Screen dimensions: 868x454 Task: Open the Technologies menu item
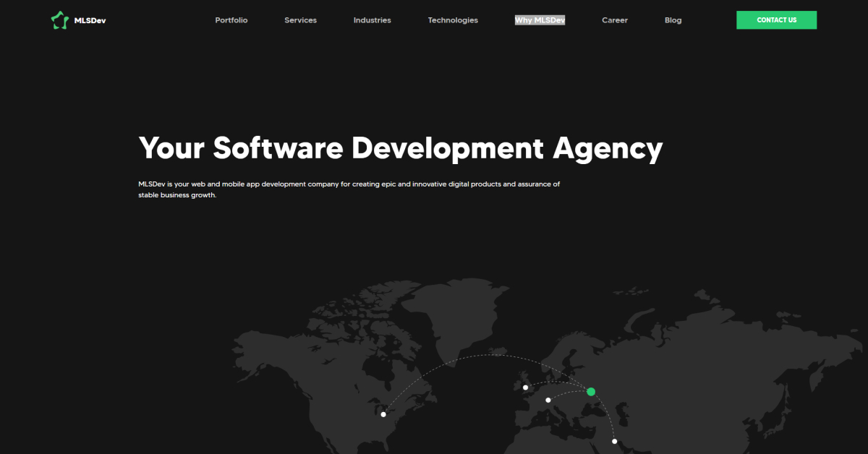click(453, 20)
